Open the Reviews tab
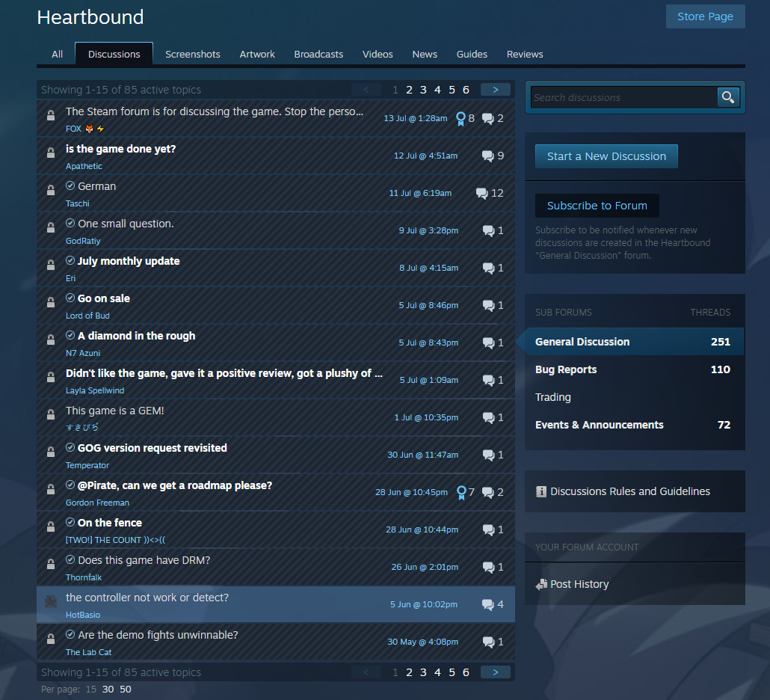Viewport: 770px width, 700px height. click(525, 54)
